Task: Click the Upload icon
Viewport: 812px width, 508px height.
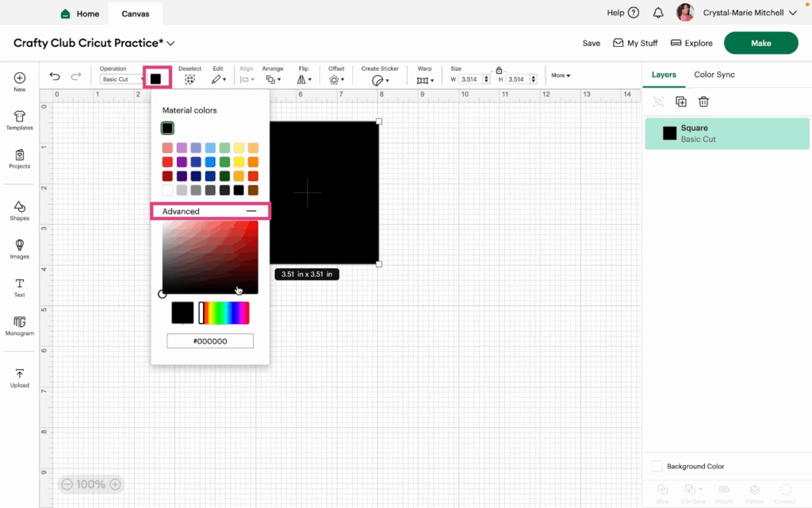Action: 20,374
